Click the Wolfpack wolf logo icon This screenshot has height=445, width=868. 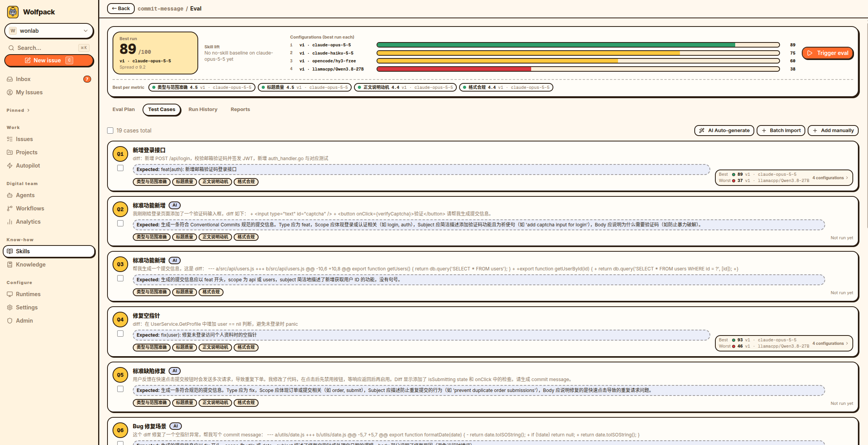pos(13,12)
